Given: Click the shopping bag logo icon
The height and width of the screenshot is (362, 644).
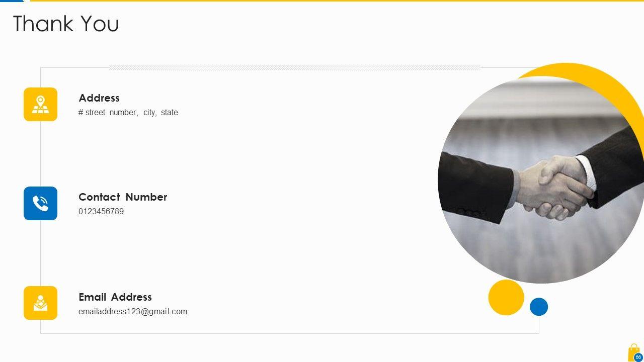Looking at the screenshot, I should coord(633,352).
